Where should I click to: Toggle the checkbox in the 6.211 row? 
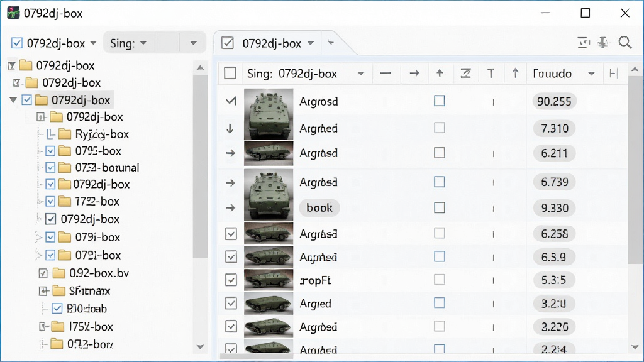click(x=440, y=153)
